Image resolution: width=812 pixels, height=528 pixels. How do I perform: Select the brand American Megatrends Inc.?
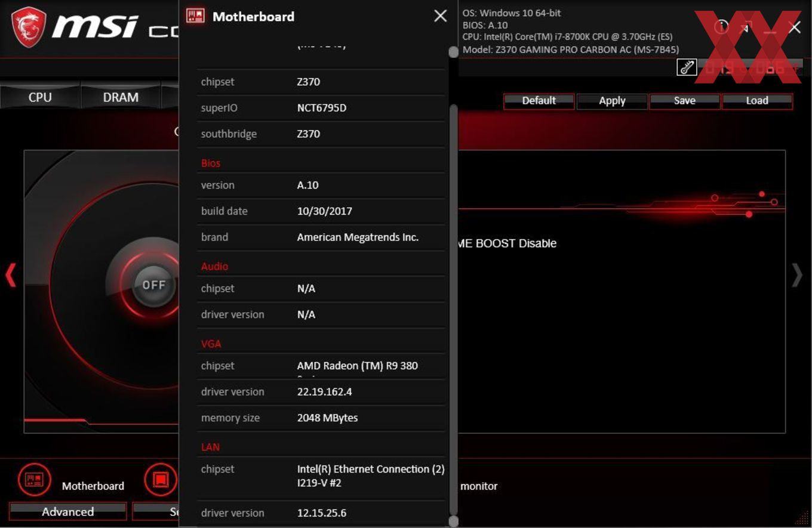click(358, 237)
